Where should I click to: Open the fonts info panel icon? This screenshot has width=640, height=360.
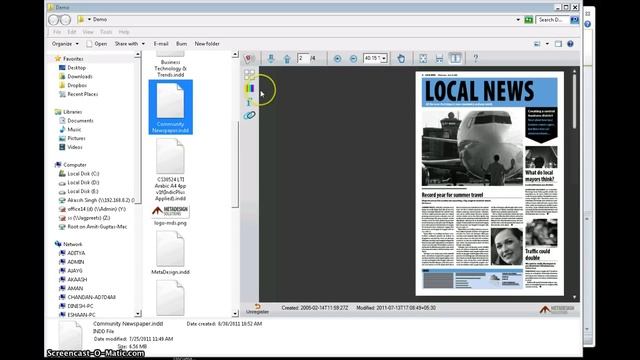[249, 102]
